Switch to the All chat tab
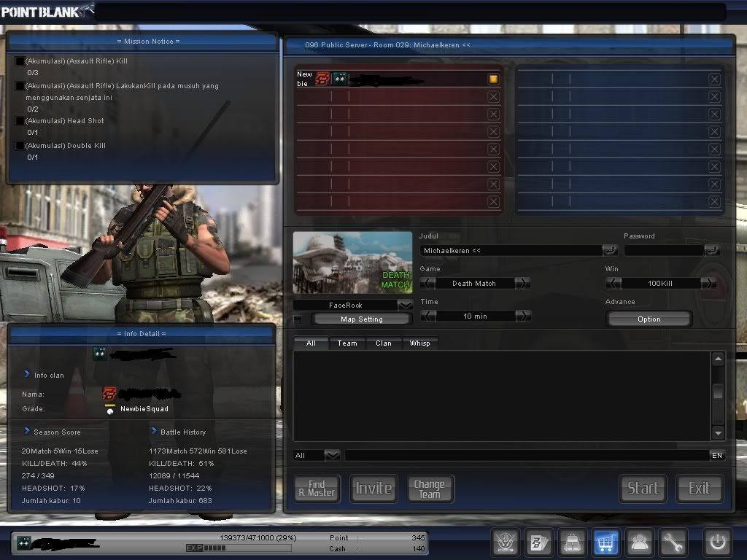The width and height of the screenshot is (747, 560). tap(311, 343)
